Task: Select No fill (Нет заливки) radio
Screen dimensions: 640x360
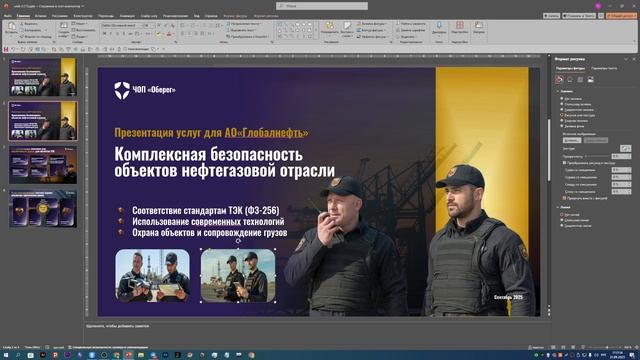Action: [562, 99]
